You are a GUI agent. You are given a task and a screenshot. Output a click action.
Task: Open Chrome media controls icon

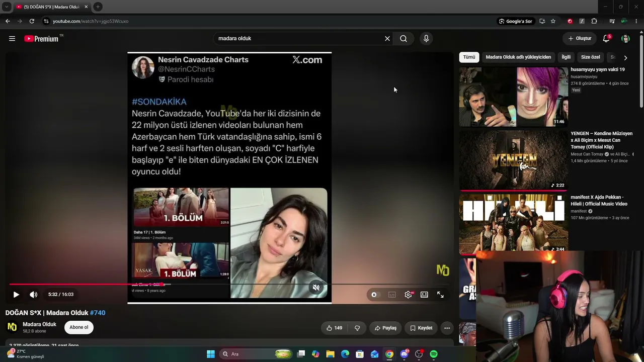(x=612, y=21)
